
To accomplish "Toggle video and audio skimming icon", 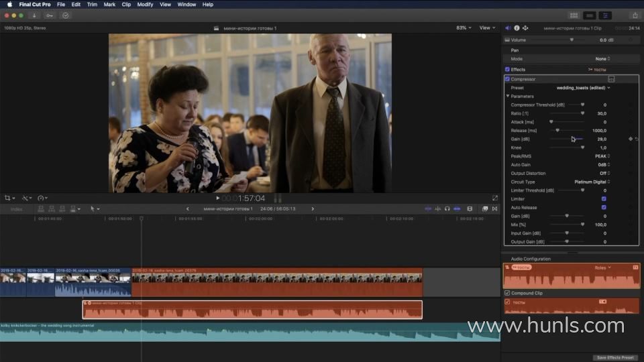I will click(x=428, y=209).
